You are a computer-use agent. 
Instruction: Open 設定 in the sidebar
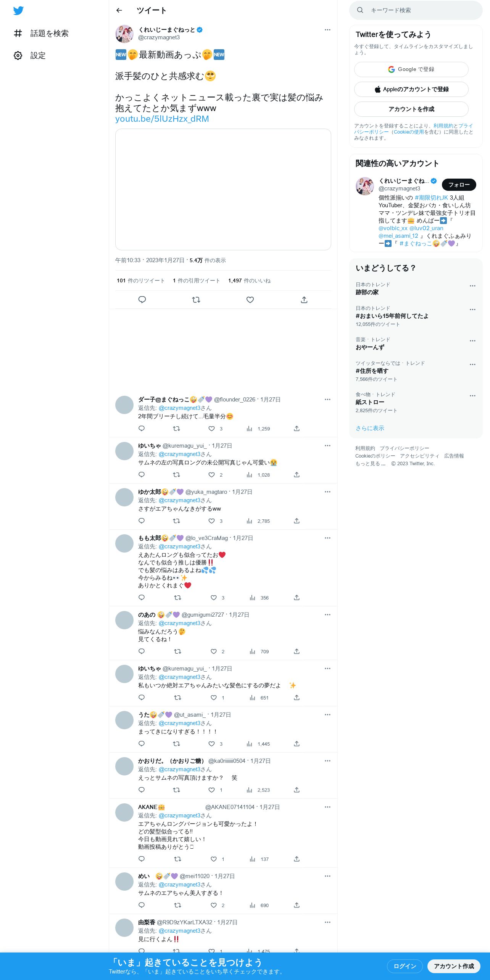30,56
